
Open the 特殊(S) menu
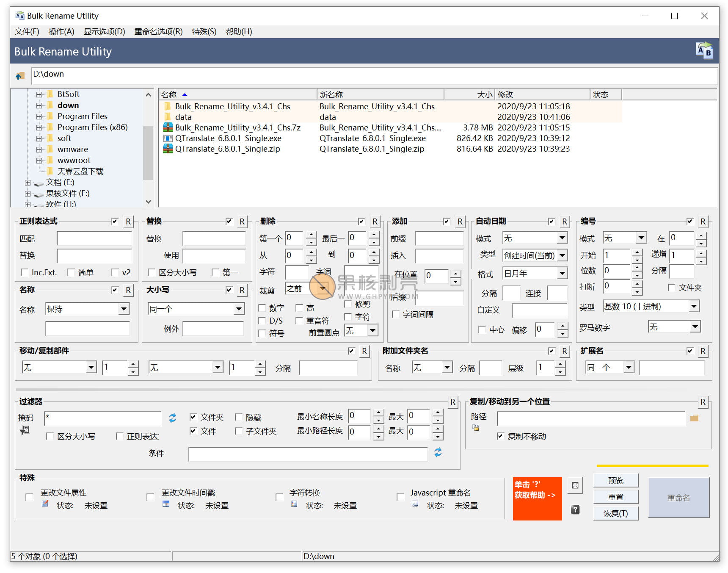point(204,31)
